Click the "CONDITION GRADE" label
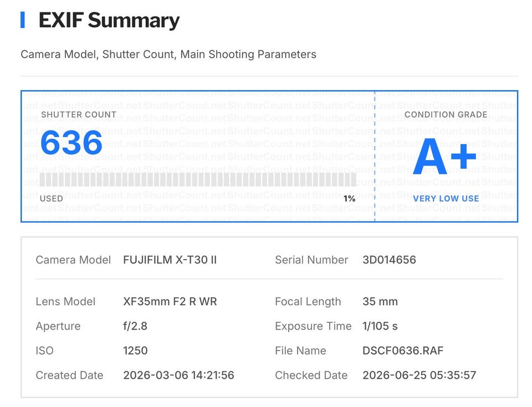Screen dimensions: 532x407 (446, 115)
